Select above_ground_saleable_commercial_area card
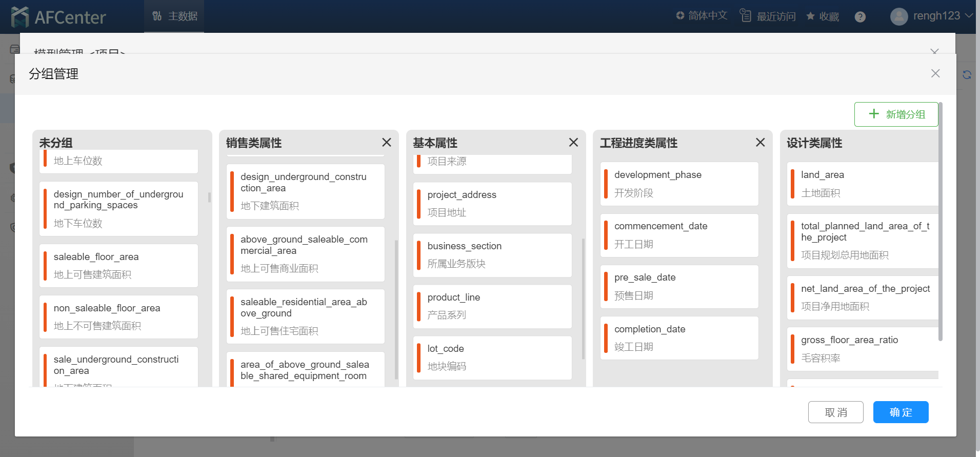 point(305,254)
